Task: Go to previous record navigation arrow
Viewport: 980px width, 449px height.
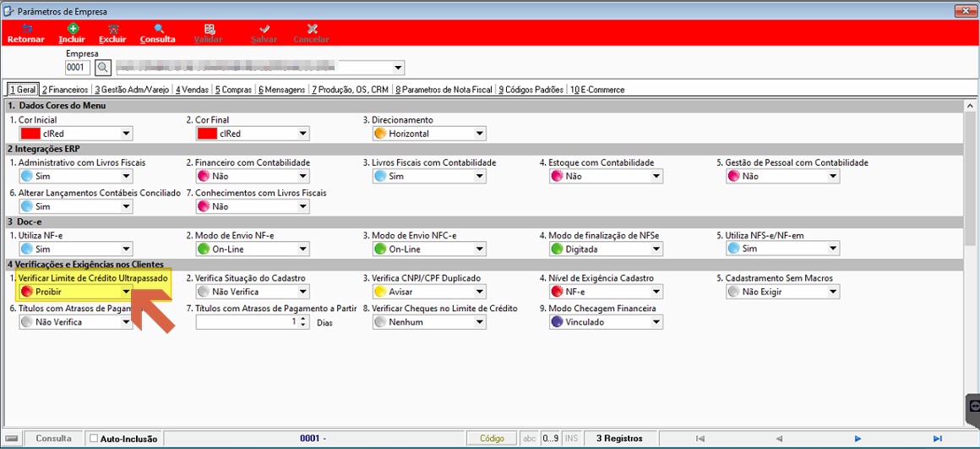Action: (780, 438)
